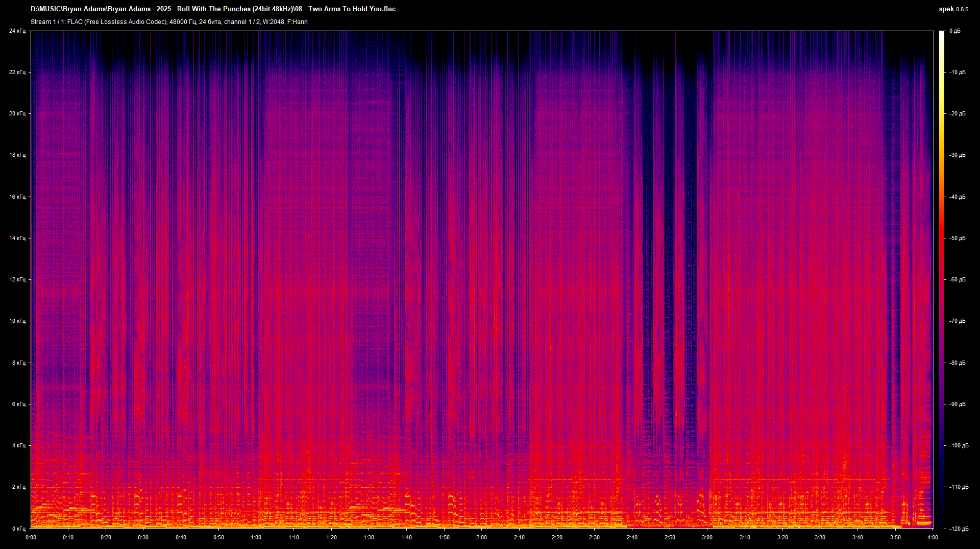Click the 2:50 time axis marker
Viewport: 980px width, 549px height.
(670, 537)
